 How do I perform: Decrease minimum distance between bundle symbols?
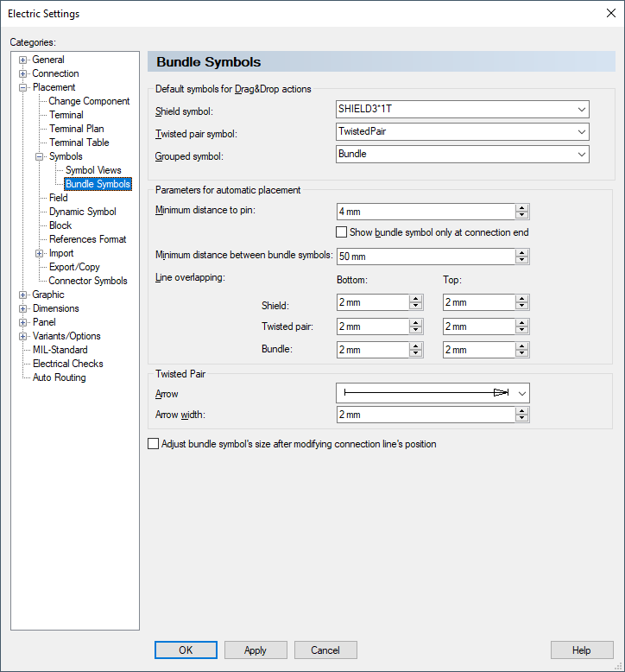[522, 260]
